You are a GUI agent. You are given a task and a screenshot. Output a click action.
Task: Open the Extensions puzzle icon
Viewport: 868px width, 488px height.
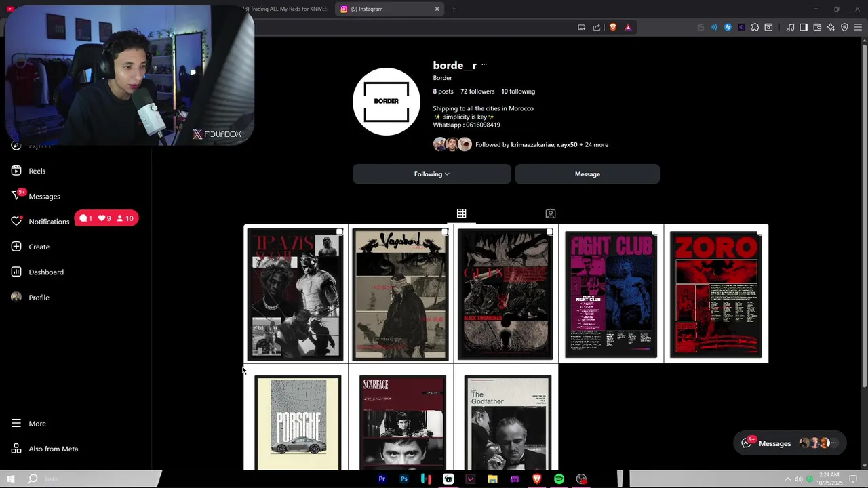click(x=755, y=27)
